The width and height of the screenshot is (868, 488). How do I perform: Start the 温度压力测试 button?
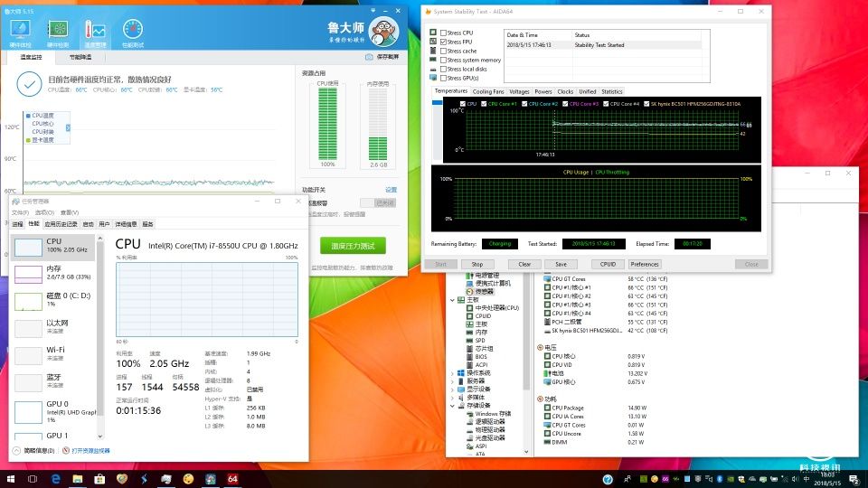354,246
